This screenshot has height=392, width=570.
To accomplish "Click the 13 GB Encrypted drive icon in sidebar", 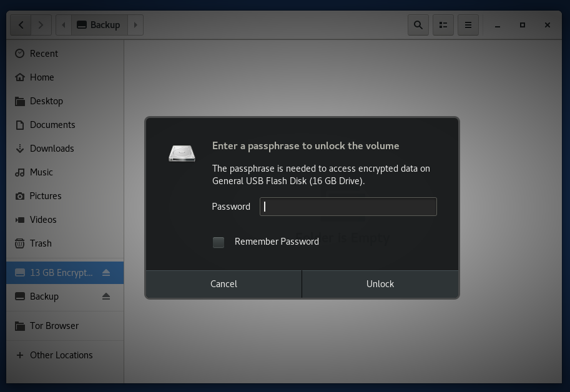I will coord(19,273).
